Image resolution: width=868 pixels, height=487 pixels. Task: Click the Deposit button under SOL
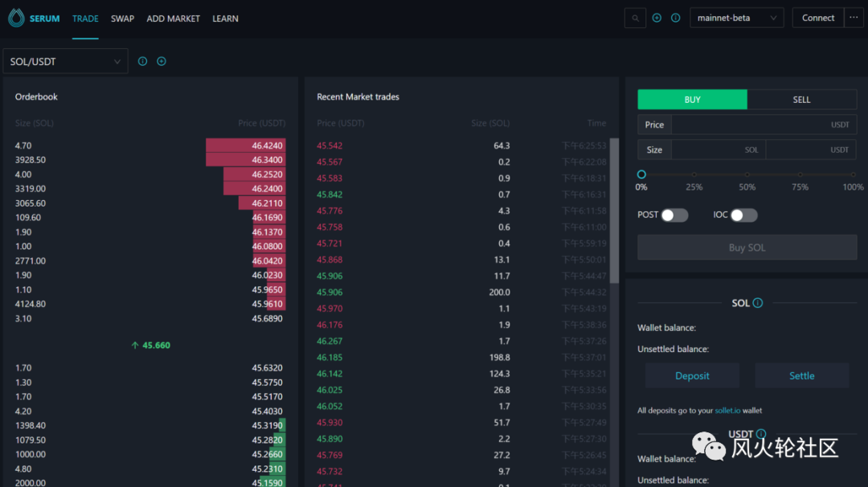692,376
